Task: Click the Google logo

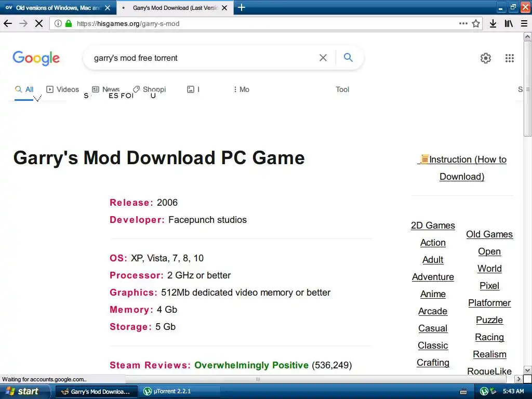Action: pos(36,58)
